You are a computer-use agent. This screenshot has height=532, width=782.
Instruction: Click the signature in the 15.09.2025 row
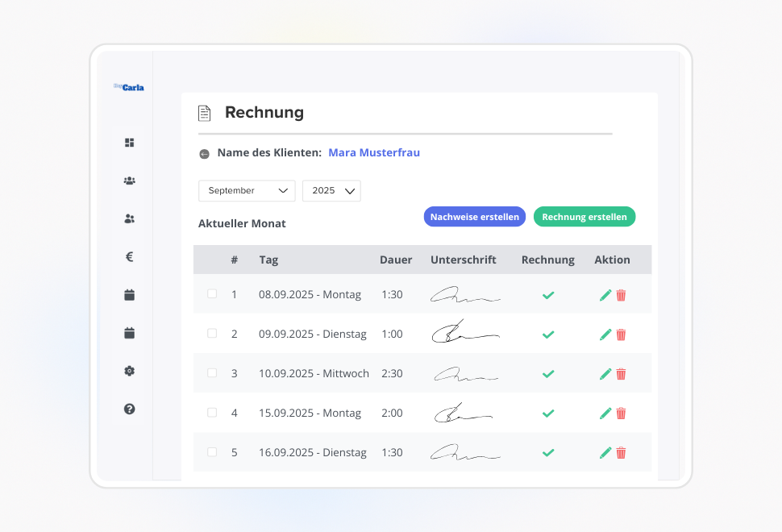(x=464, y=413)
